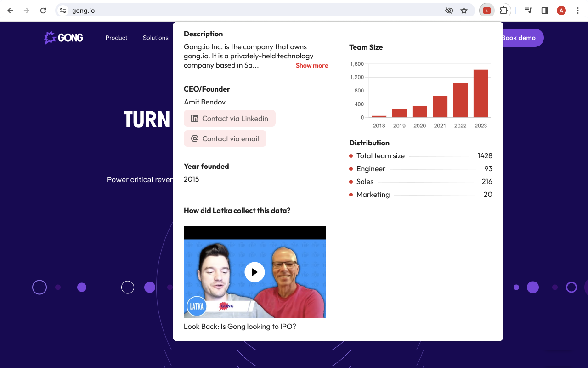Open the Product menu on Gong site
This screenshot has width=588, height=368.
116,38
